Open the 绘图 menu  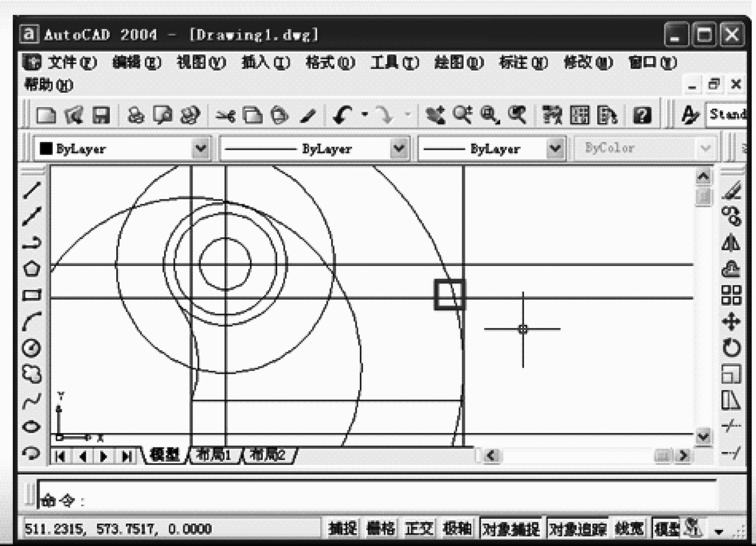pos(459,62)
